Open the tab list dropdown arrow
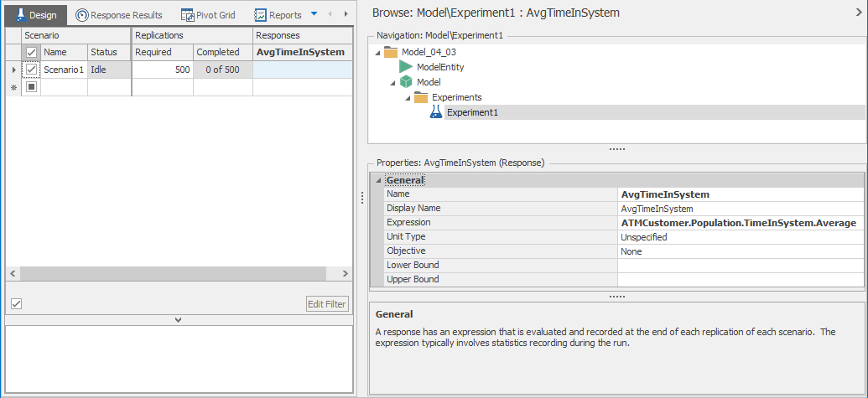Viewport: 868px width, 398px height. 314,13
